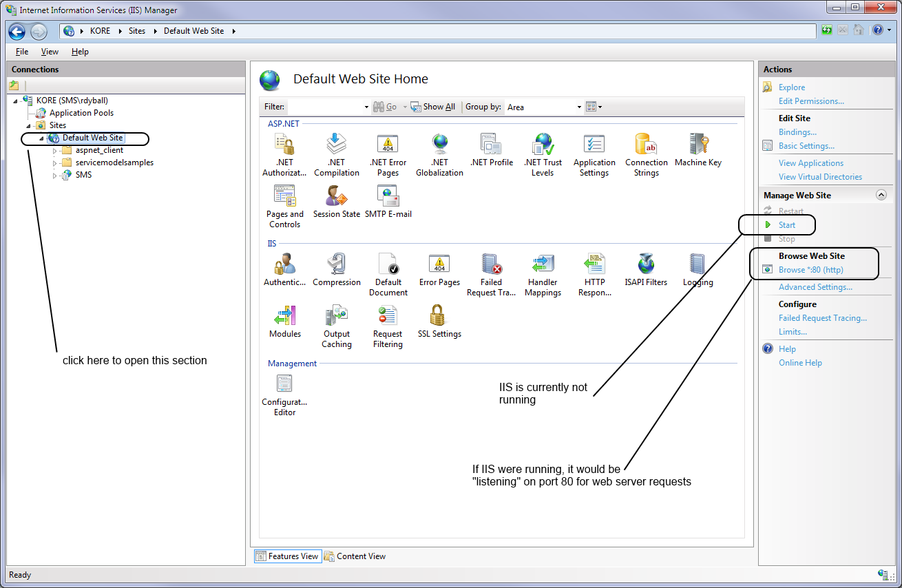Open the Machine Key feature icon
The width and height of the screenshot is (902, 588).
click(x=698, y=145)
